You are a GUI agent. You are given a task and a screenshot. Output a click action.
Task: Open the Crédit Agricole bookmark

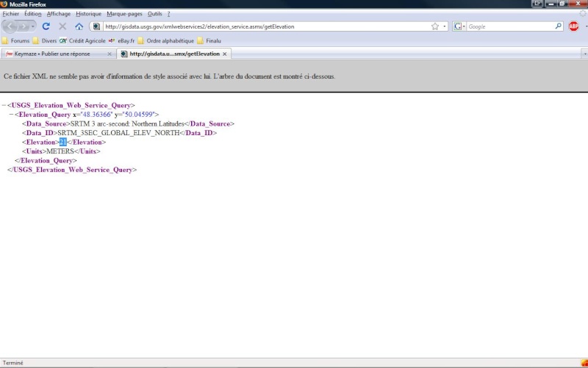82,40
